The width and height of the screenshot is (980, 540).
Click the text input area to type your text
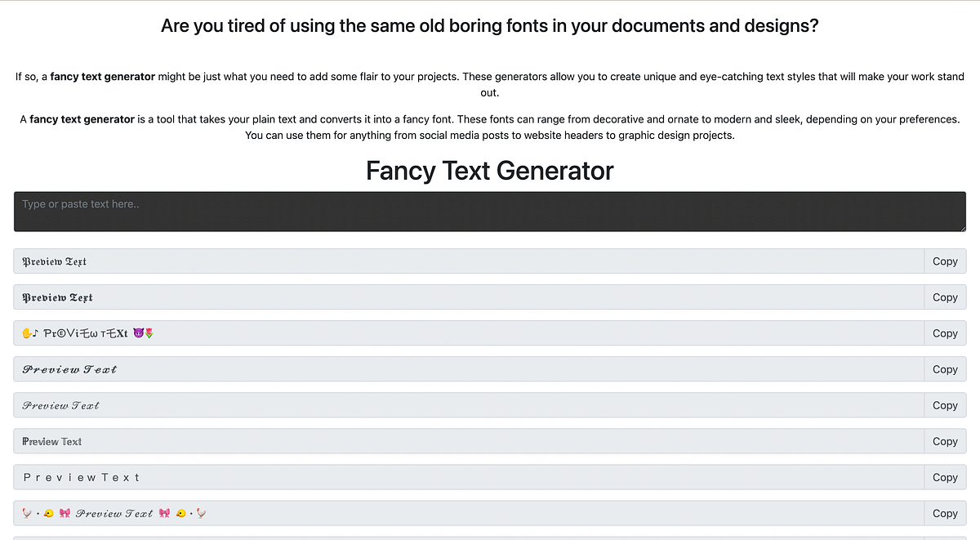490,211
